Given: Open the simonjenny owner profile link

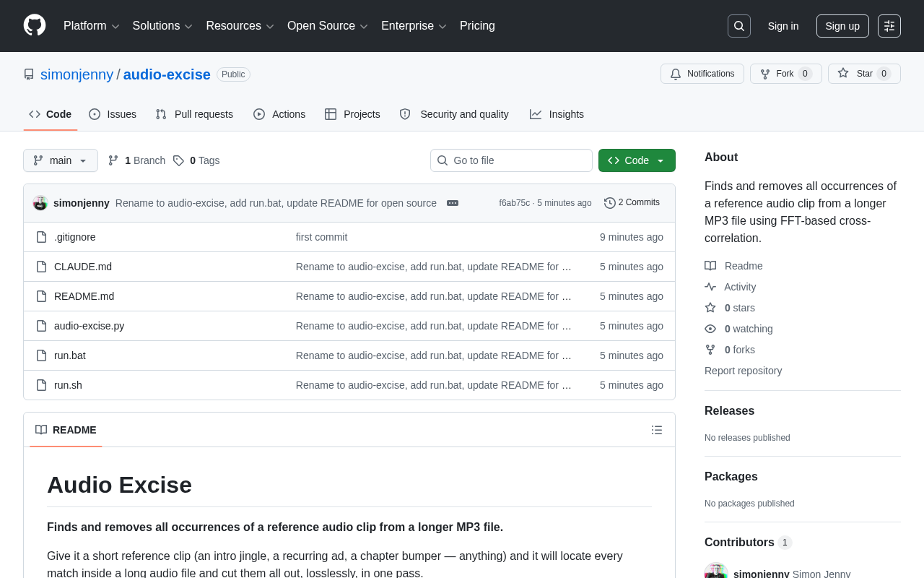Looking at the screenshot, I should click(77, 74).
